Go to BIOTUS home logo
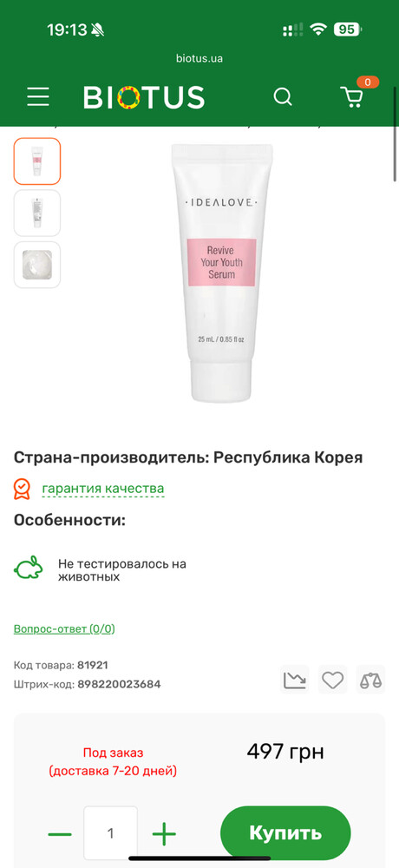This screenshot has height=868, width=399. [144, 97]
